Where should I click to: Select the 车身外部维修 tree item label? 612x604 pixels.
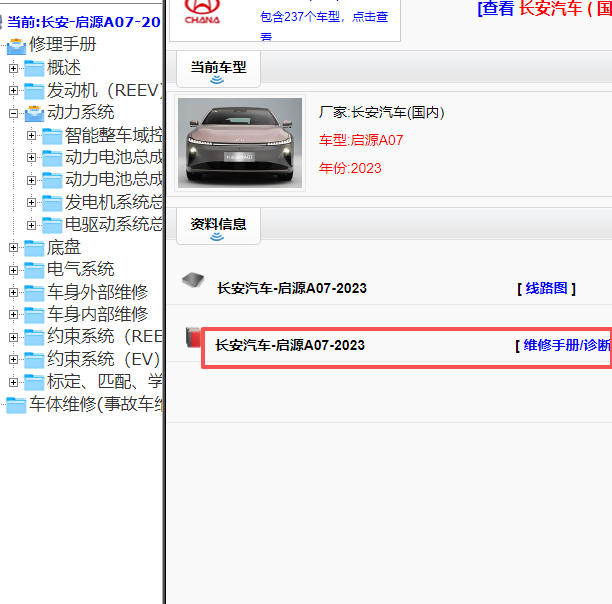click(98, 292)
